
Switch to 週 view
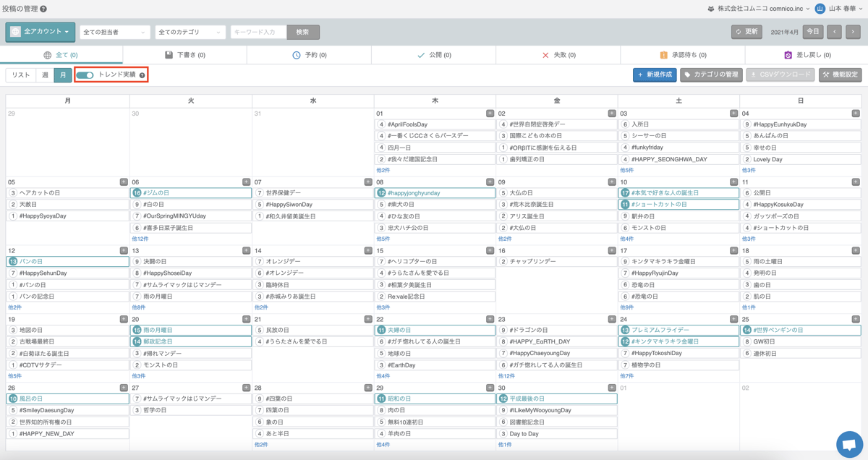[x=45, y=75]
